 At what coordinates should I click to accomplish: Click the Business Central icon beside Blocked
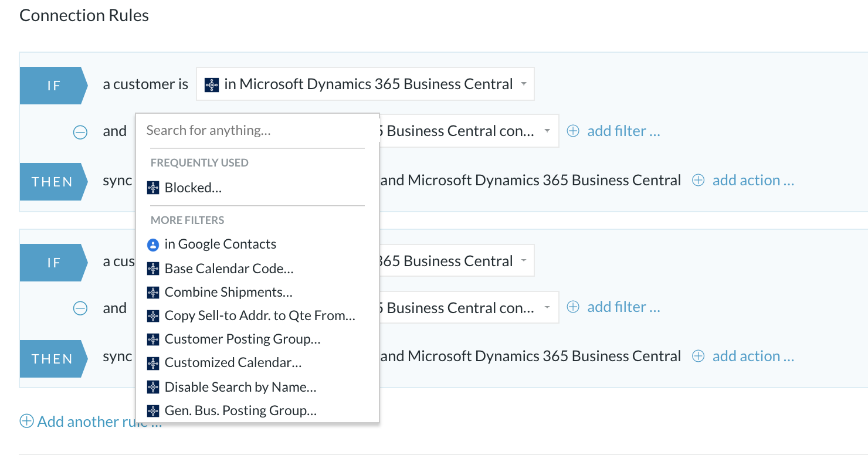(x=153, y=188)
